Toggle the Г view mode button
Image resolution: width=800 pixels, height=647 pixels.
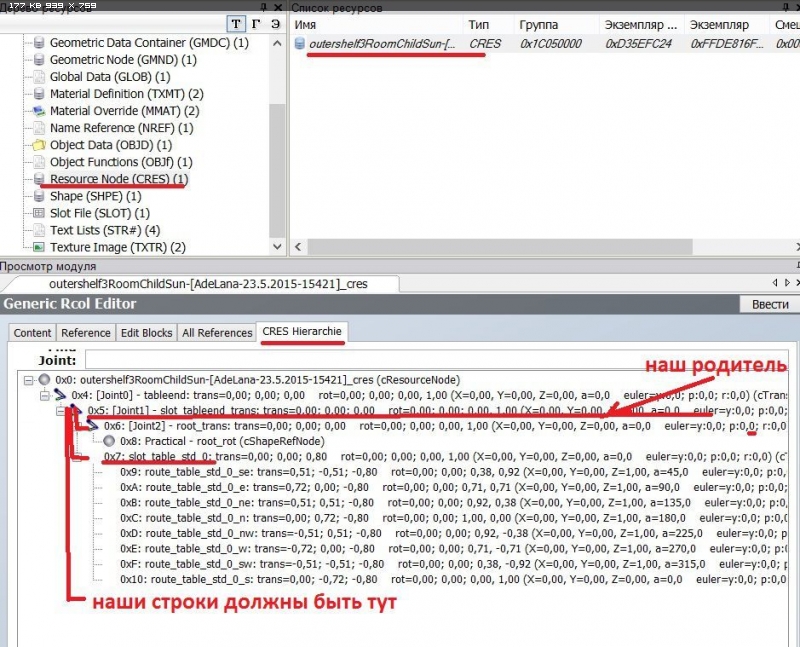click(256, 23)
